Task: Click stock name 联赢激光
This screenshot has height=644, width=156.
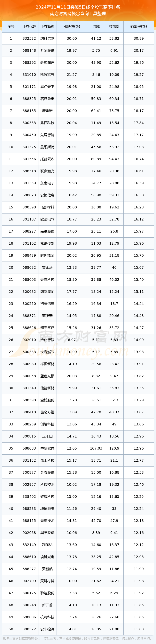Action: click(x=47, y=171)
